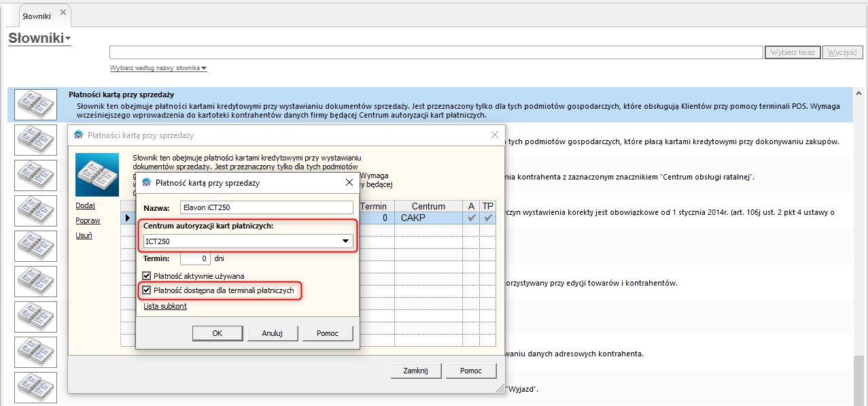
Task: Close the Słowniki tab
Action: [63, 13]
